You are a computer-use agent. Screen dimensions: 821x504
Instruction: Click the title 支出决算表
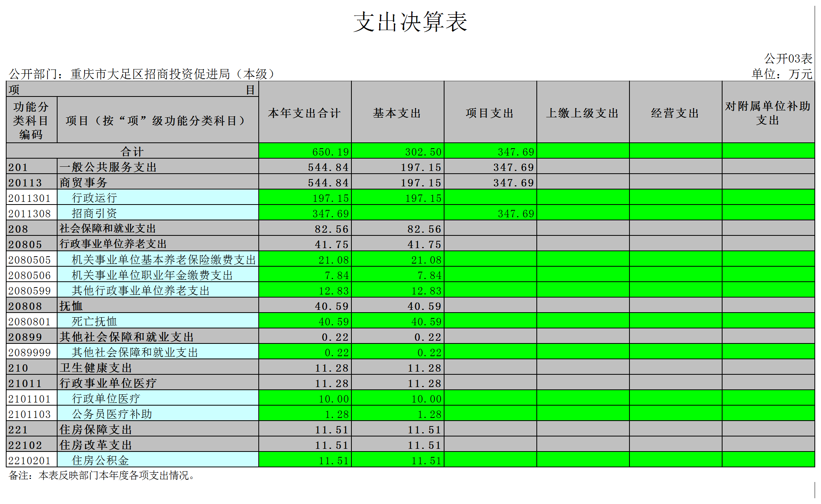coord(410,22)
